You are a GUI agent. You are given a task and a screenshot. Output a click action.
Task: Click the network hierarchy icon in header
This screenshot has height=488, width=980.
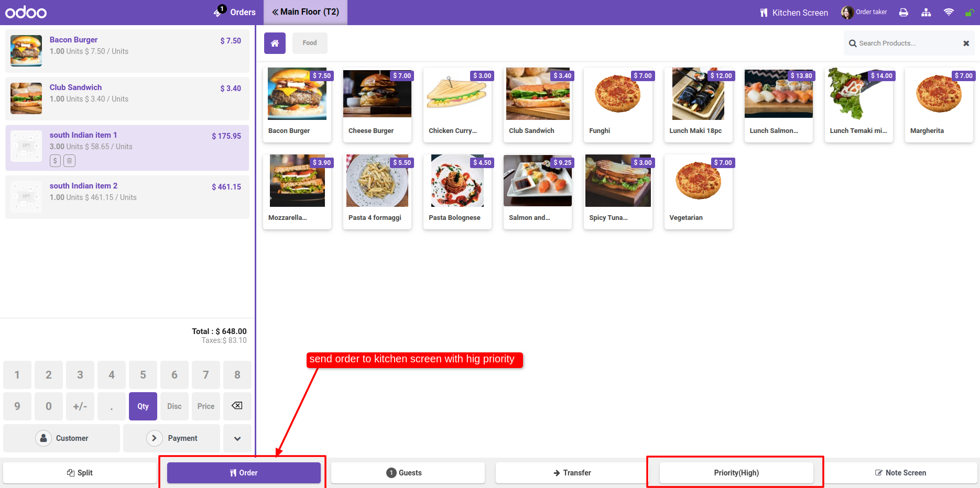coord(927,13)
